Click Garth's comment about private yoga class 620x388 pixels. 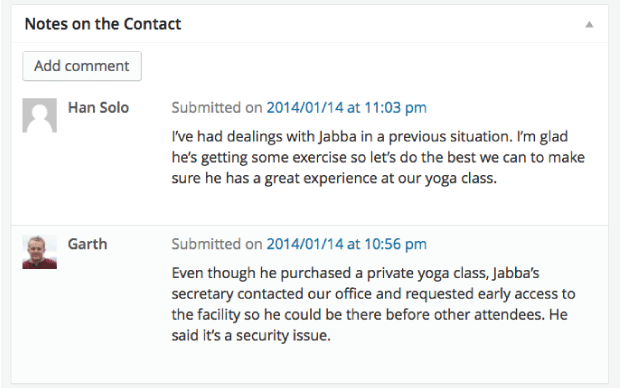pos(373,304)
